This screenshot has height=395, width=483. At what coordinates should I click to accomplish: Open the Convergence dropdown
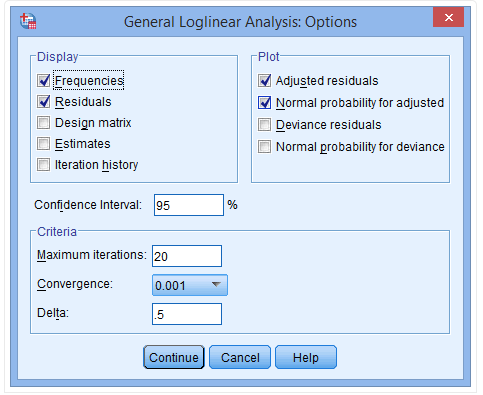click(190, 285)
